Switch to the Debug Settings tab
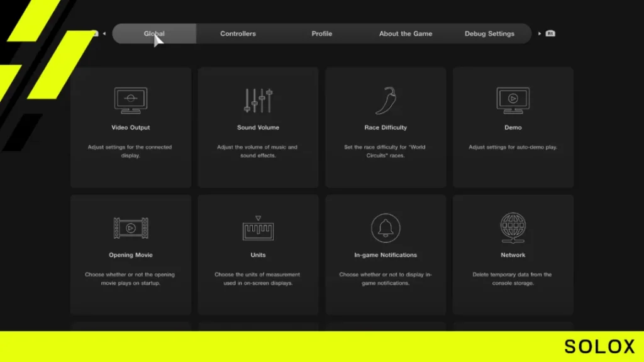The width and height of the screenshot is (644, 362). (489, 34)
